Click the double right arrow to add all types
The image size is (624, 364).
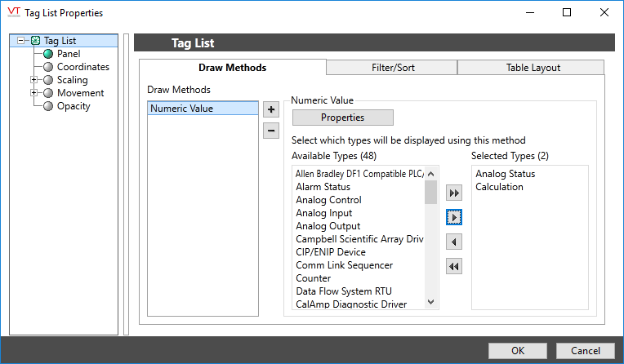click(455, 193)
